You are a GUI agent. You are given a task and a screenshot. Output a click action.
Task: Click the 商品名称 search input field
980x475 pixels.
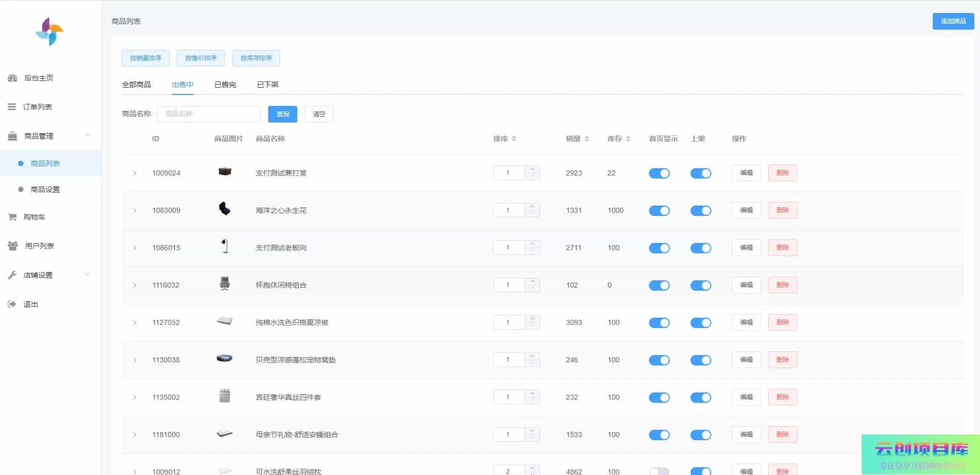[x=209, y=114]
